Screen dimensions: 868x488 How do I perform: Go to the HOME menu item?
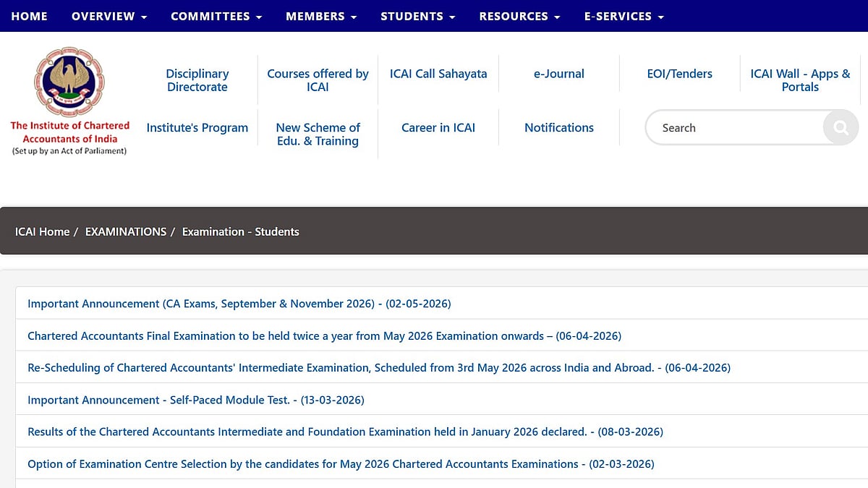click(x=30, y=16)
